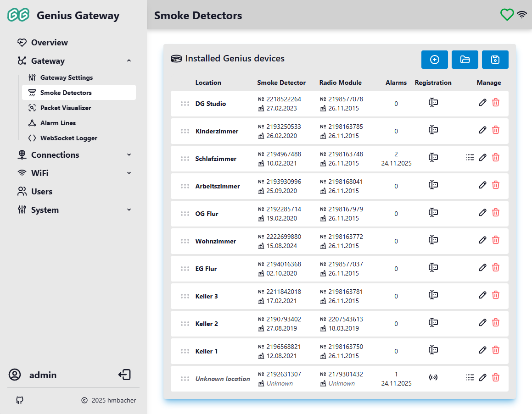
Task: Delete the Kinderzimmer smoke detector
Action: (x=496, y=130)
